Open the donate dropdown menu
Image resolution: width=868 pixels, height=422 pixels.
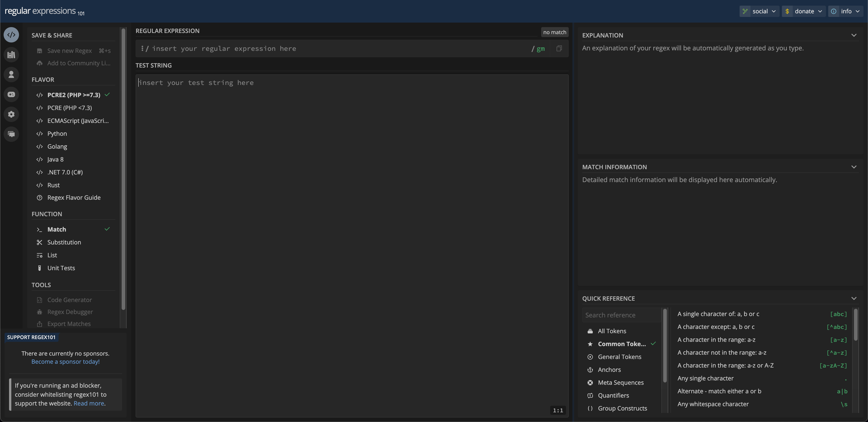tap(804, 11)
